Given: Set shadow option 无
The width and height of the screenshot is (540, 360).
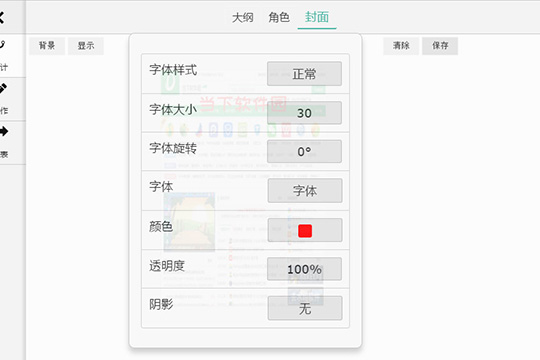Looking at the screenshot, I should 305,308.
